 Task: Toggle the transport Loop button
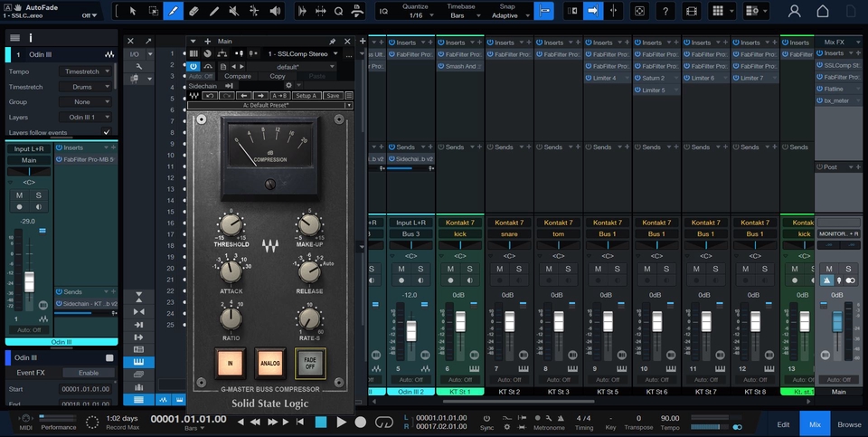[x=383, y=422]
